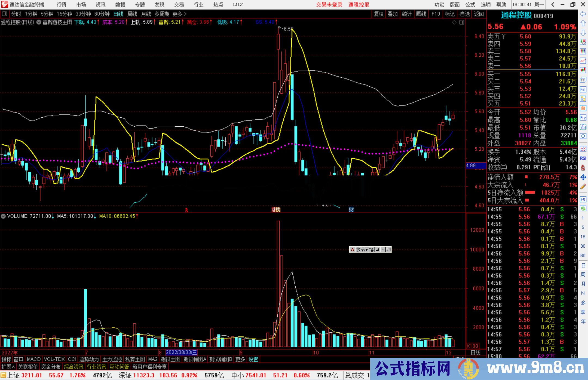Open the VOLUME indicator dropdown arrow

[x=3, y=216]
